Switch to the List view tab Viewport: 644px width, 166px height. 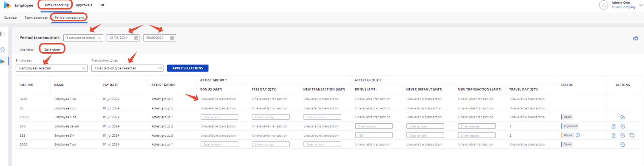pyautogui.click(x=26, y=50)
